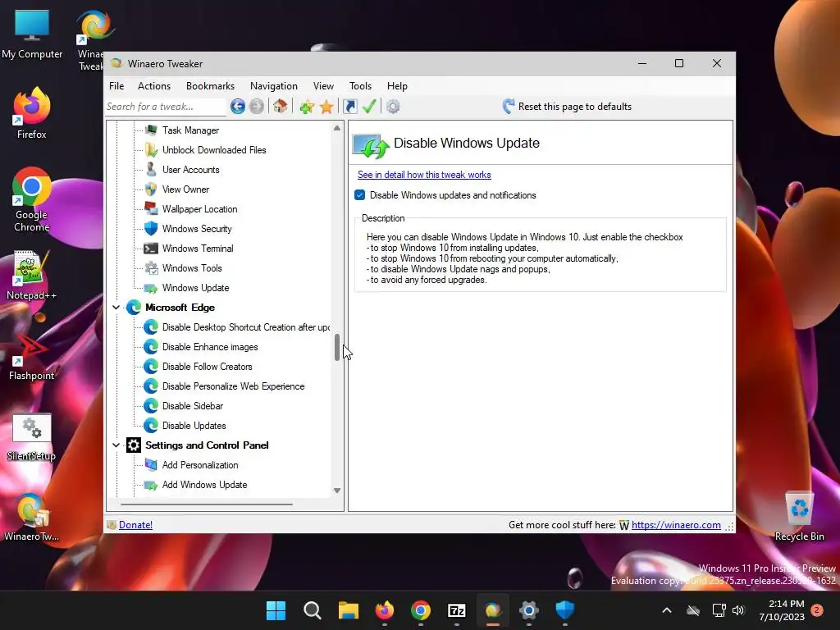
Task: Open File Explorer from the taskbar
Action: [x=348, y=610]
